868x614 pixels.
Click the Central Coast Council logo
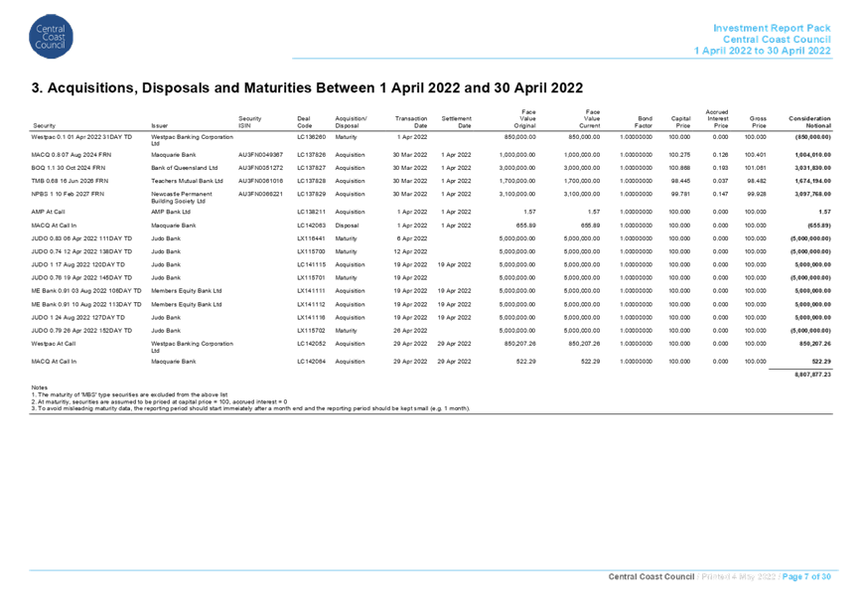51,37
